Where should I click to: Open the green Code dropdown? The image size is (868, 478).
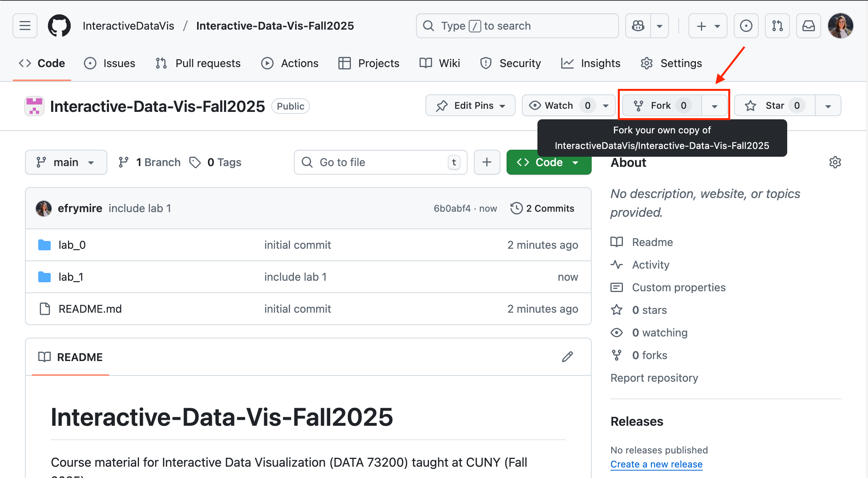point(548,162)
